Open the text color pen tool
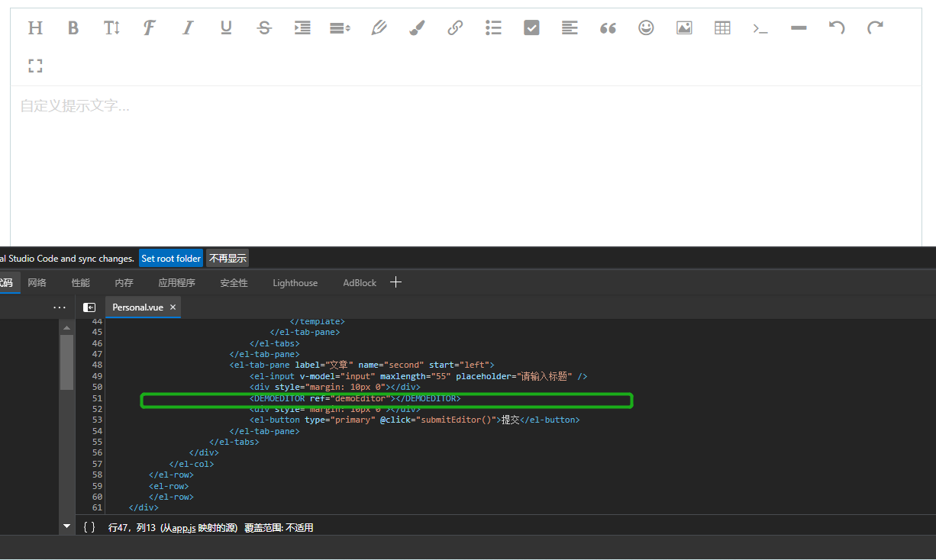Viewport: 936px width, 560px height. (x=379, y=28)
